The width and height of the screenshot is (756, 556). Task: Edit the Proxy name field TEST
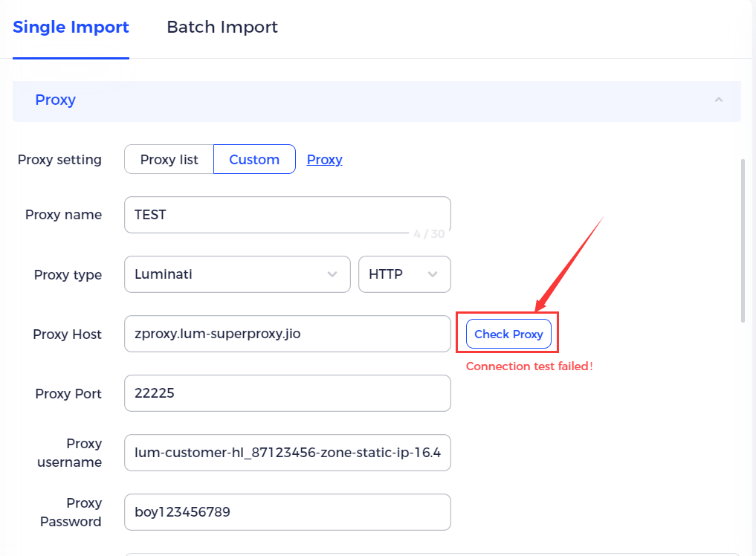click(x=288, y=215)
